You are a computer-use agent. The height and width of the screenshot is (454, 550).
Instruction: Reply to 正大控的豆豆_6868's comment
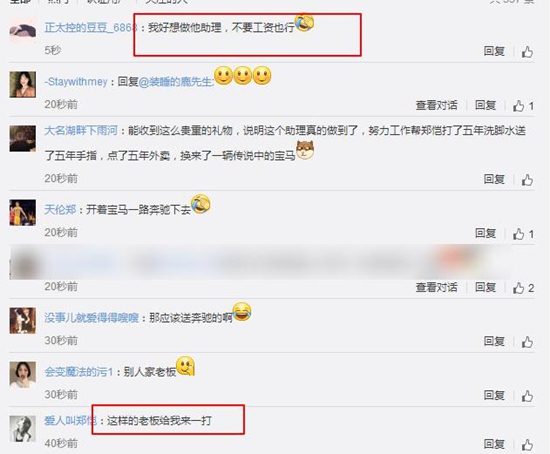pyautogui.click(x=494, y=51)
